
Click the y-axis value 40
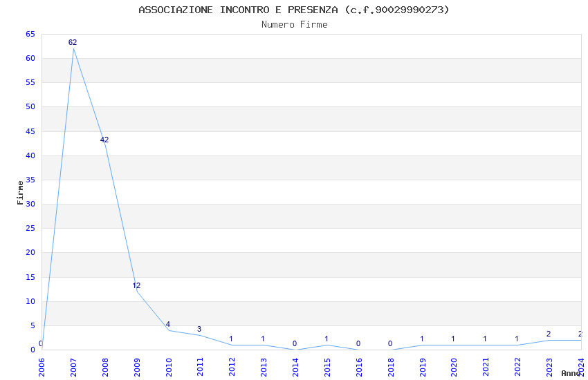30,155
